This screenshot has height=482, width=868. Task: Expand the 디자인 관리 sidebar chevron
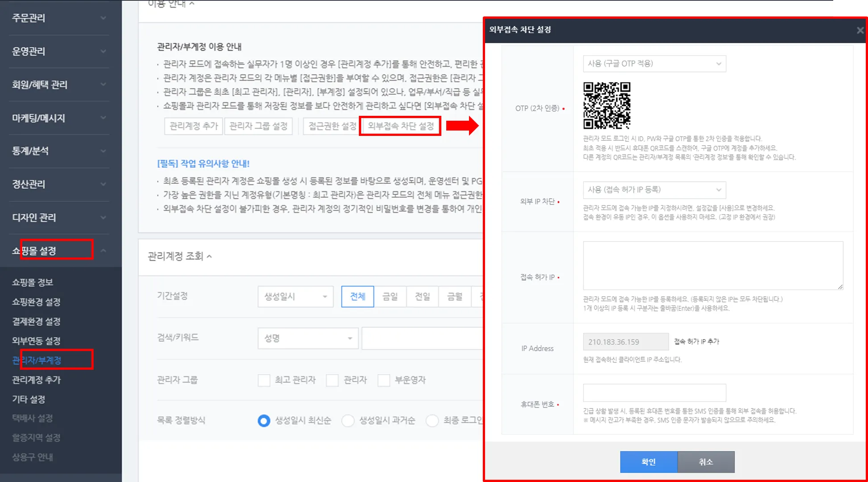tap(103, 218)
